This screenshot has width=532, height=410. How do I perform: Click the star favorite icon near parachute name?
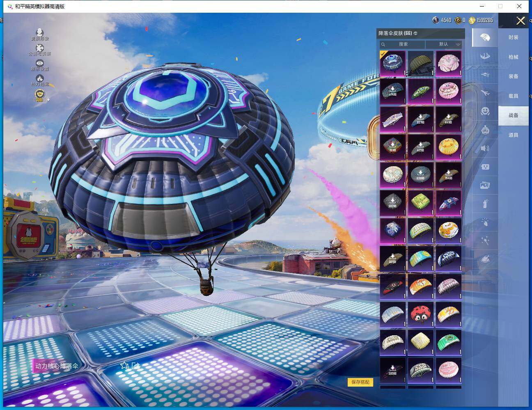point(124,365)
